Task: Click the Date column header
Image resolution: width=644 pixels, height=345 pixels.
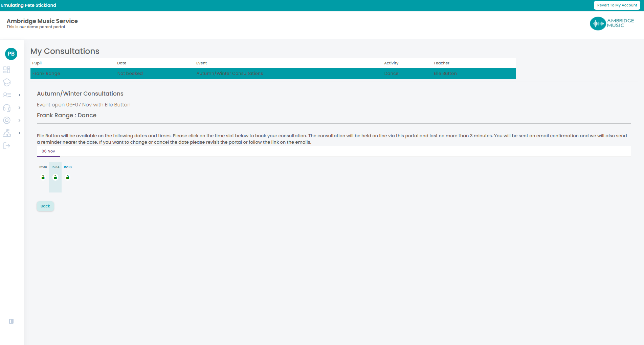Action: 122,63
